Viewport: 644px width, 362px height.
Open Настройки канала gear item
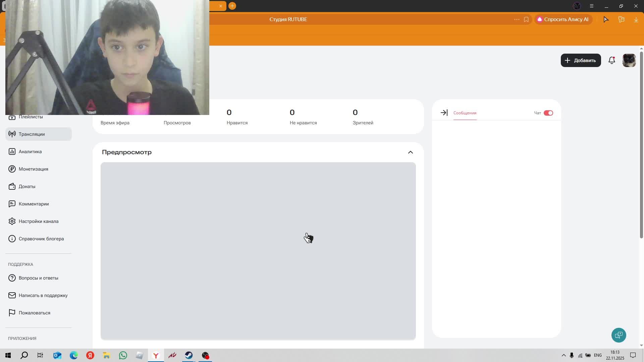pyautogui.click(x=38, y=221)
